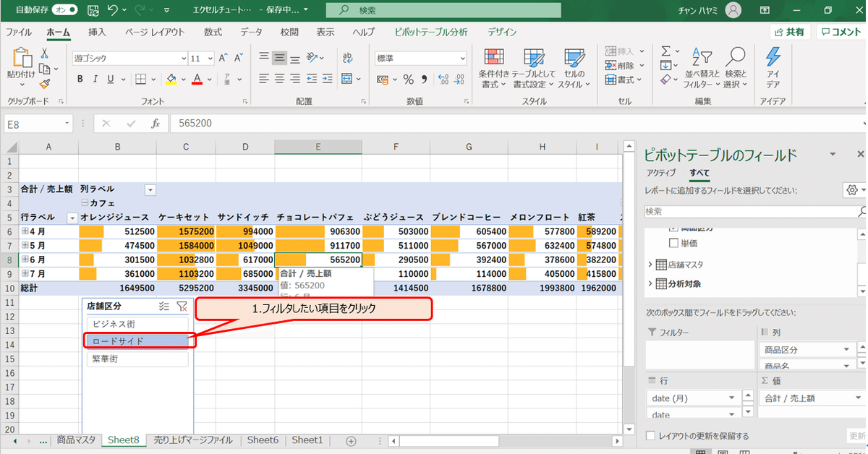This screenshot has width=868, height=454.
Task: Toggle Underline formatting
Action: tap(111, 80)
